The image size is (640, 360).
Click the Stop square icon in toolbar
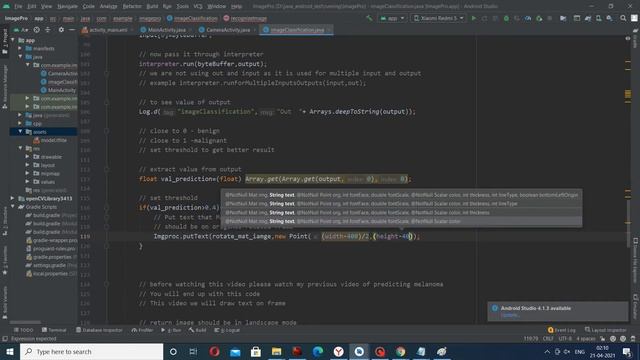tap(550, 18)
